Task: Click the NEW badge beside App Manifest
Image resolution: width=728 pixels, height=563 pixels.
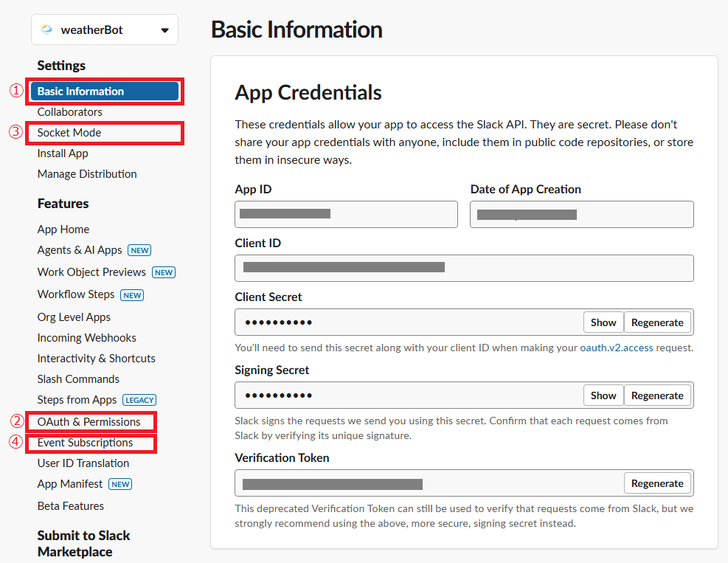Action: 120,484
